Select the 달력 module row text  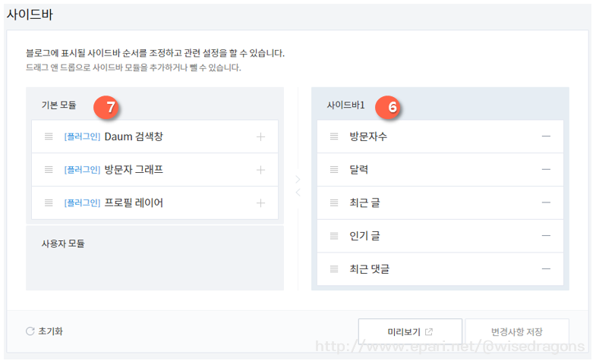coord(358,169)
